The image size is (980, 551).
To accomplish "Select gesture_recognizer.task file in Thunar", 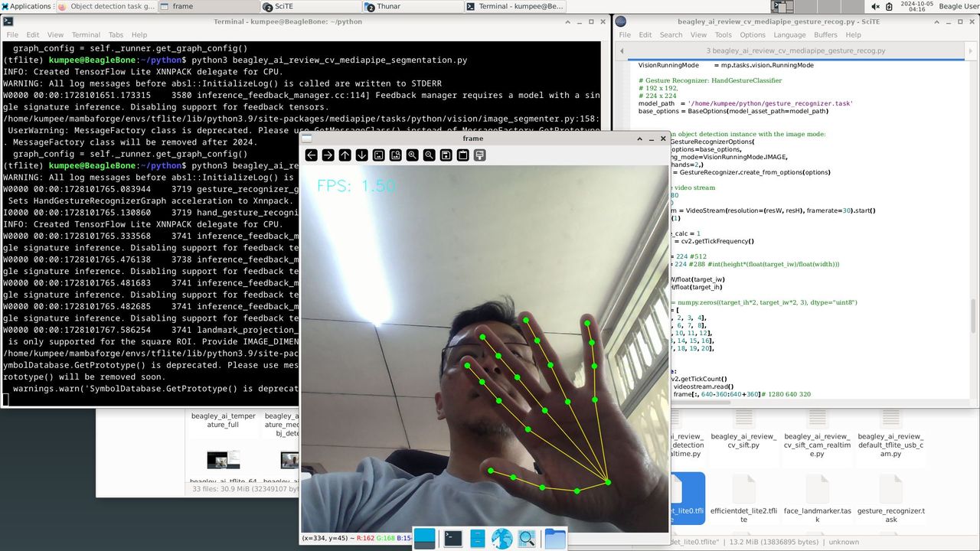I will 890,500.
